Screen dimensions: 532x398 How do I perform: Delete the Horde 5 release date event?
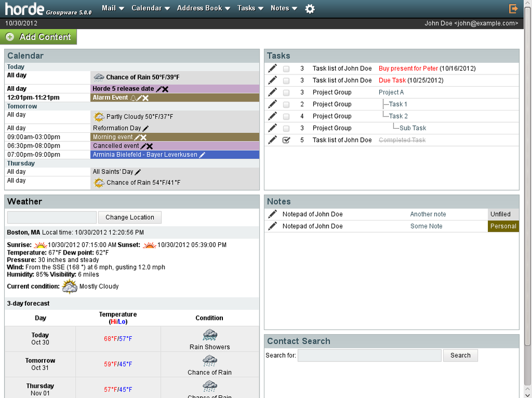point(165,89)
